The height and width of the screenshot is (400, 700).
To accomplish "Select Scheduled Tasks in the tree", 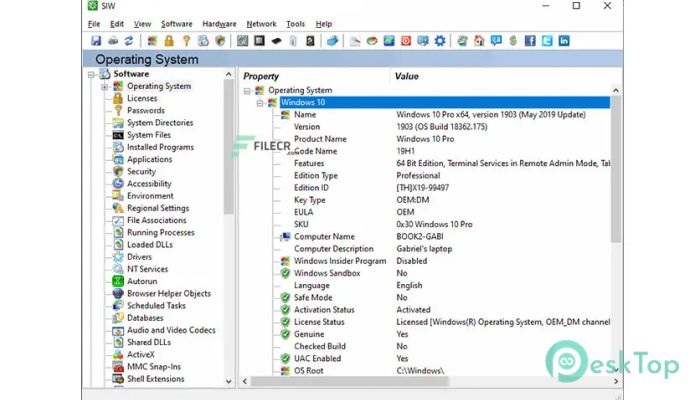I will tap(156, 305).
